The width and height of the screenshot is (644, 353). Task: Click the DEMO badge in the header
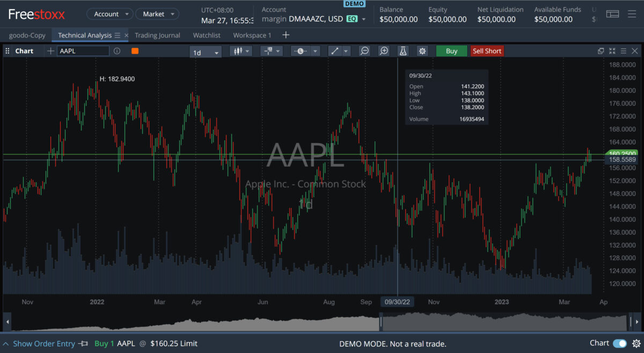click(x=354, y=4)
